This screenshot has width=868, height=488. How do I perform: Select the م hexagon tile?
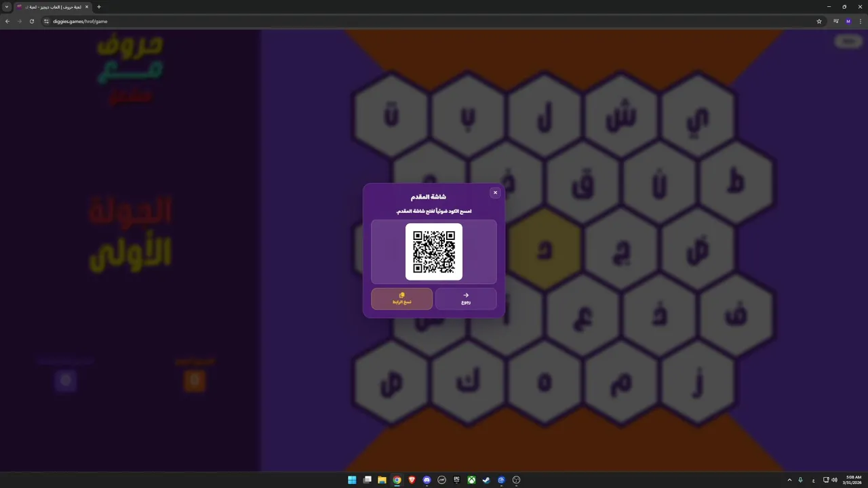tap(621, 382)
